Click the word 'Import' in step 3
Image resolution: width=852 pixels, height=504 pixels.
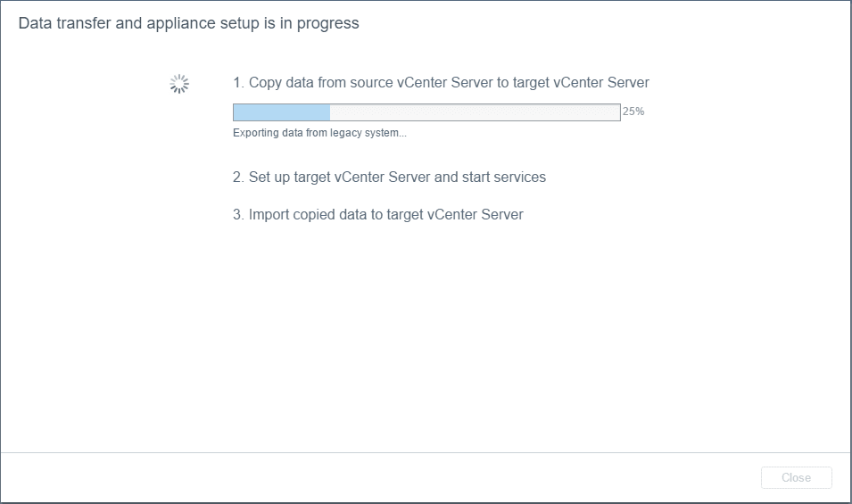[x=269, y=215]
